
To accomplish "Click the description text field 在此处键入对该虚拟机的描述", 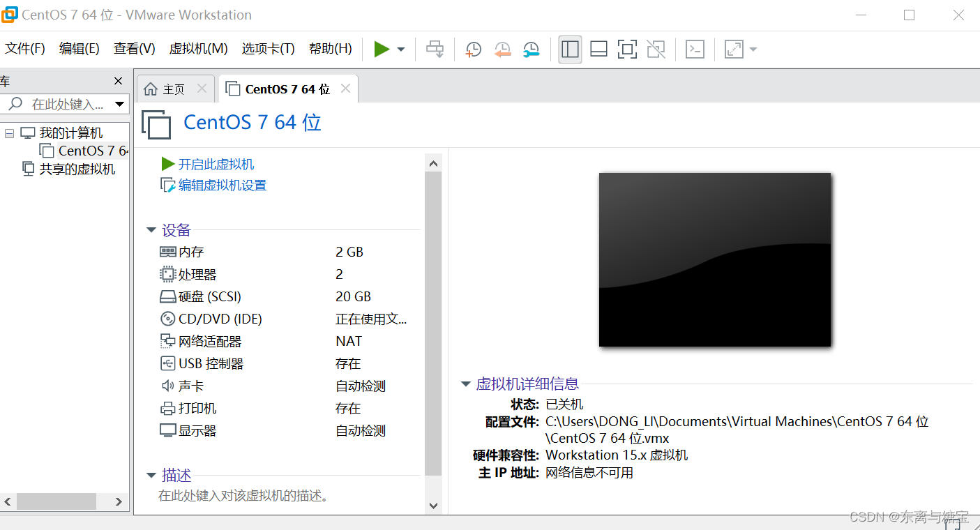I will coord(243,496).
